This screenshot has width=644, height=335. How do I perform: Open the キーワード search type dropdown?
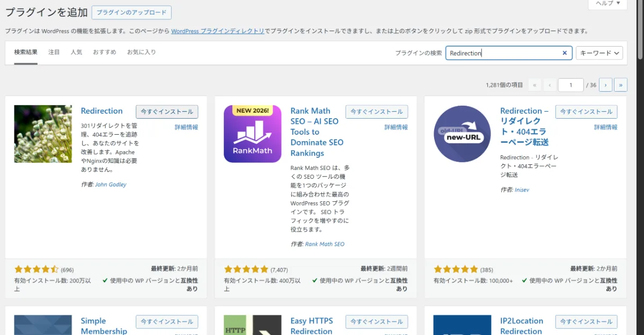coord(599,53)
